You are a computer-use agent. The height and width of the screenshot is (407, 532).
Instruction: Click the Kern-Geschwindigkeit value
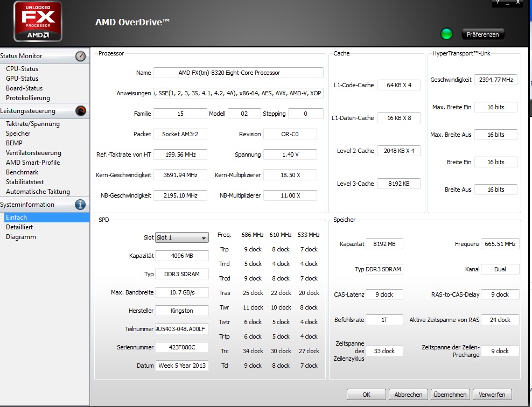[180, 175]
